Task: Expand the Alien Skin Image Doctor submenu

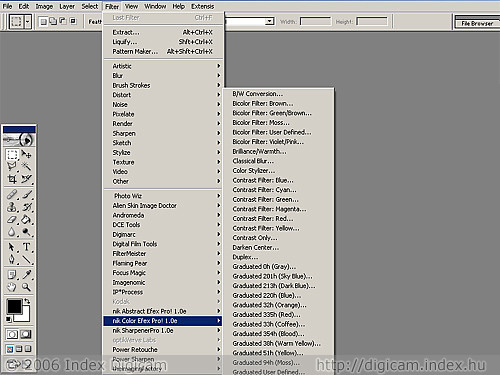Action: coord(163,206)
